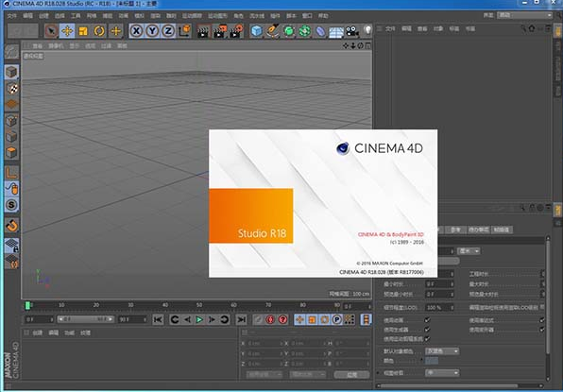Open the project scale unit dropdown

pos(469,251)
